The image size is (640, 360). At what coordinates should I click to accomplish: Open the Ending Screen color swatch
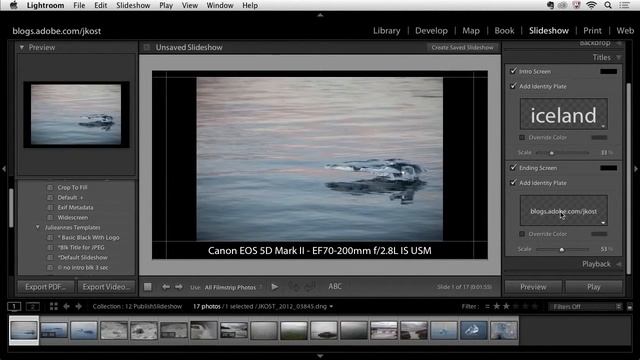[609, 168]
